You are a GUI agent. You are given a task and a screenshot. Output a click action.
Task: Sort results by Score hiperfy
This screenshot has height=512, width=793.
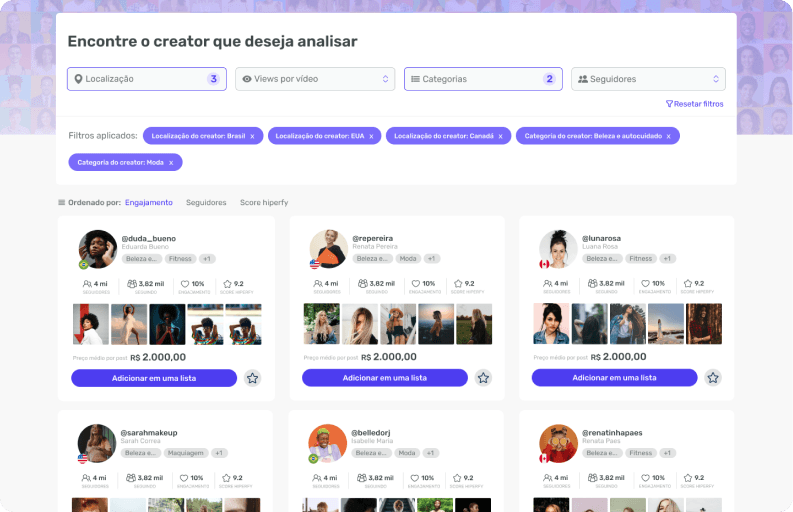coord(264,202)
